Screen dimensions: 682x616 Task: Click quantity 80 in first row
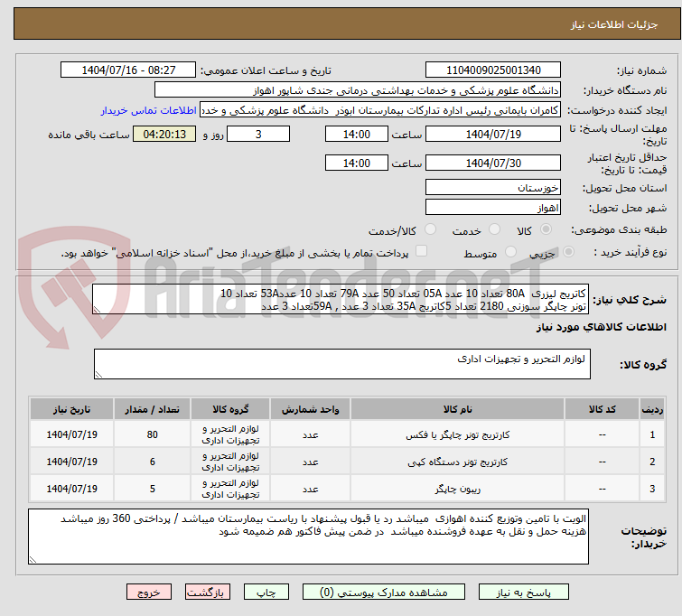(153, 434)
